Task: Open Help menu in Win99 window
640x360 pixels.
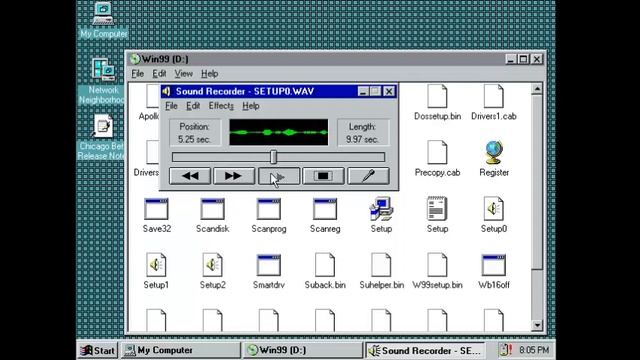Action: [209, 73]
